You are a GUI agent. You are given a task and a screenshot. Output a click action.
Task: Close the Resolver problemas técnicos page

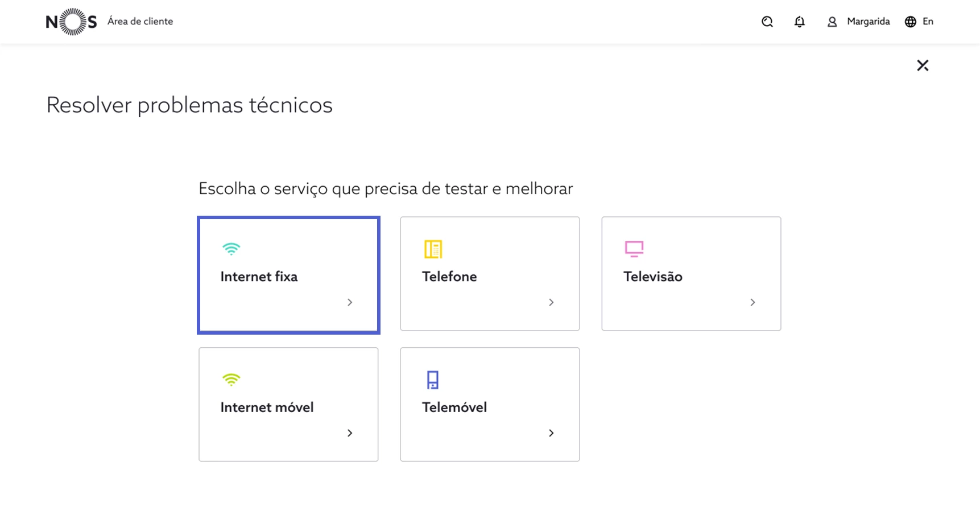tap(923, 65)
